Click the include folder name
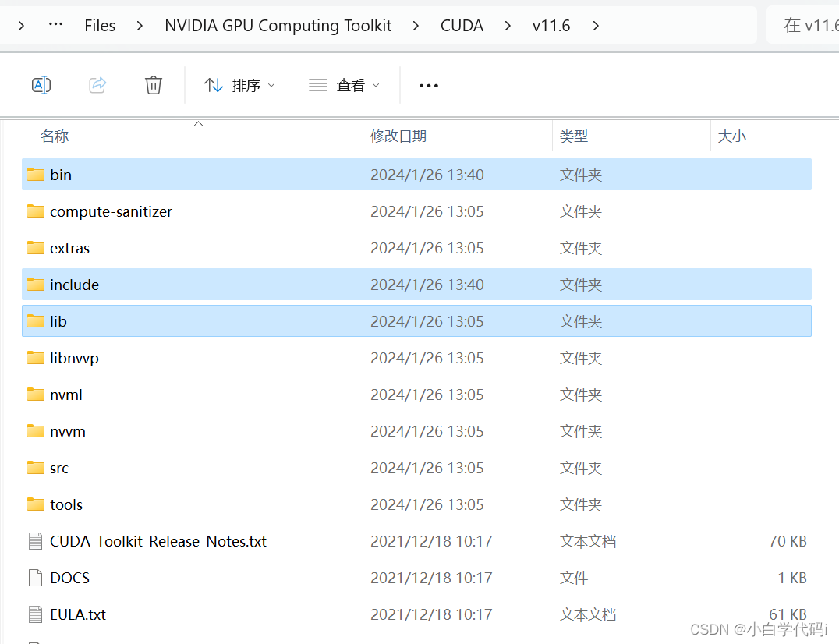This screenshot has width=839, height=644. click(x=74, y=285)
